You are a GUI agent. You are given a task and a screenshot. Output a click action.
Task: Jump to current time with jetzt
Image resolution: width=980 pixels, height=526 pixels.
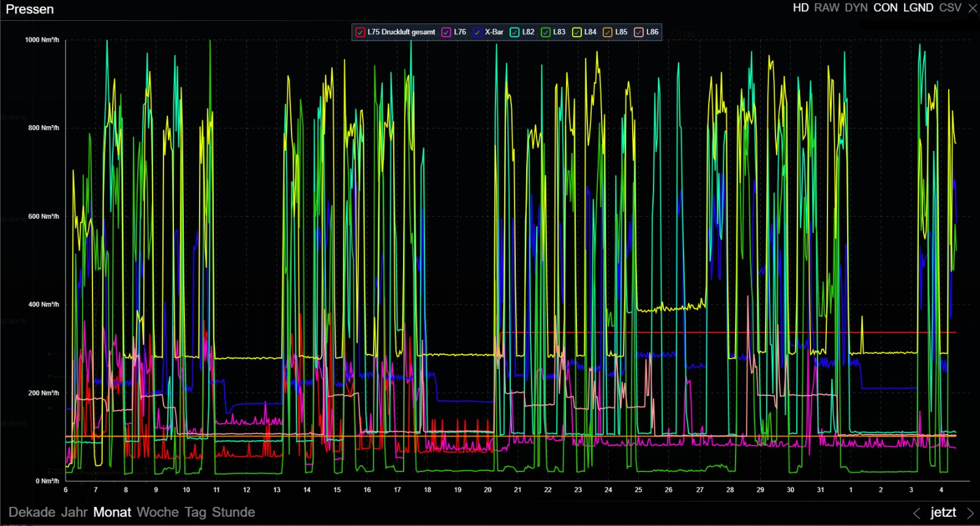click(x=943, y=513)
